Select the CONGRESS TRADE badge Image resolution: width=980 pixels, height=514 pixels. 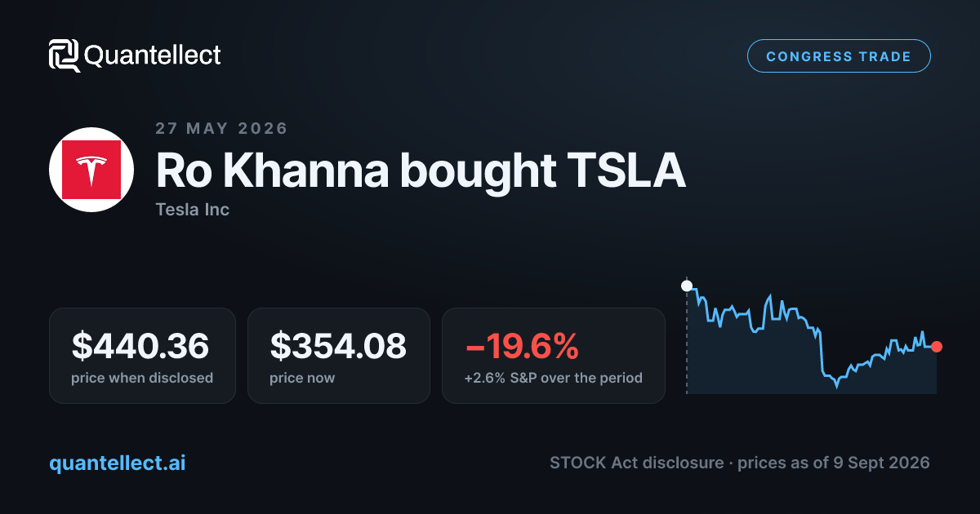point(839,56)
